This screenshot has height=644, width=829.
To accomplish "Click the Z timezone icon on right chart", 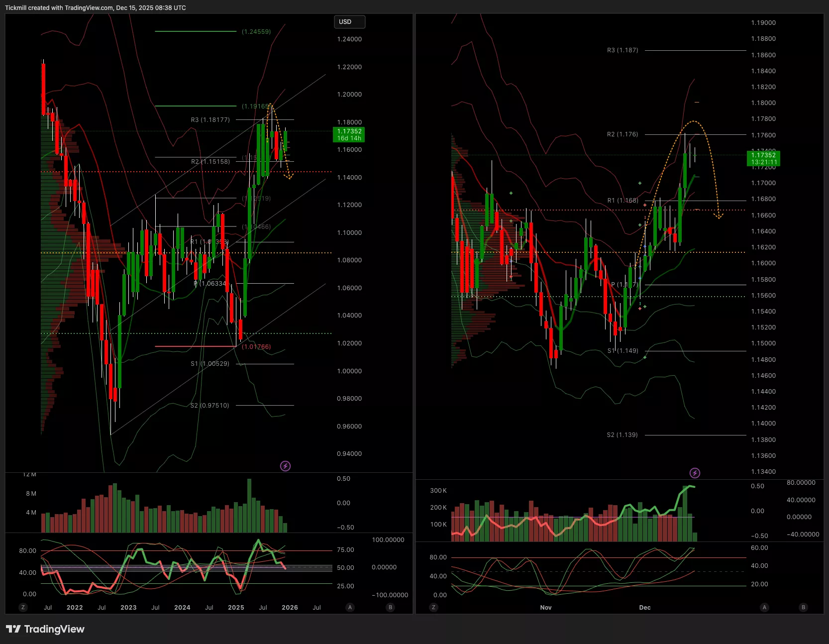I will coord(433,607).
